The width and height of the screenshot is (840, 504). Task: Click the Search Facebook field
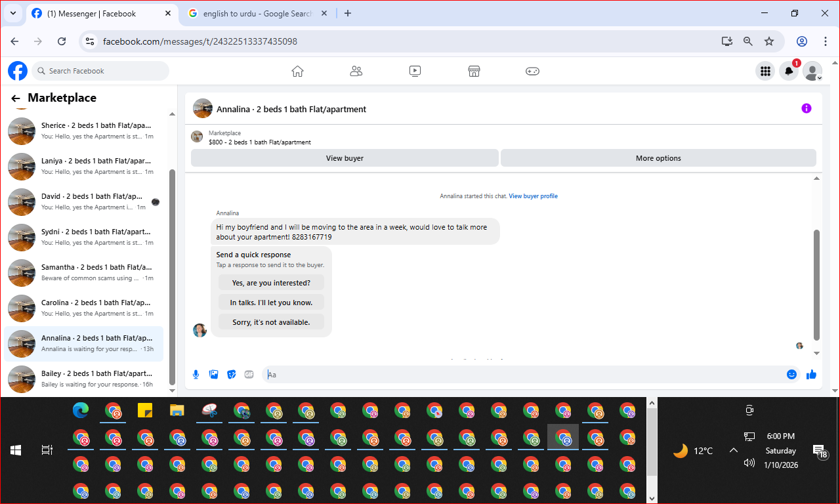coord(100,71)
